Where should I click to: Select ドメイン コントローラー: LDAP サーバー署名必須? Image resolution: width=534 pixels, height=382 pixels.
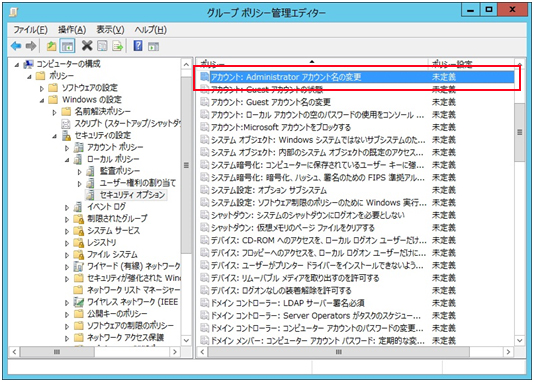288,303
